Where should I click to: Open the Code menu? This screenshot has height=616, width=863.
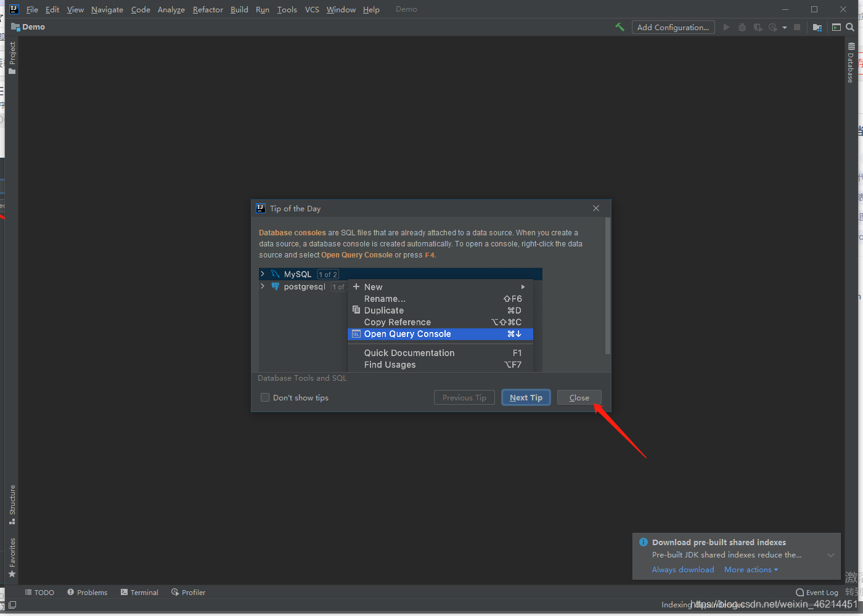[x=141, y=9]
